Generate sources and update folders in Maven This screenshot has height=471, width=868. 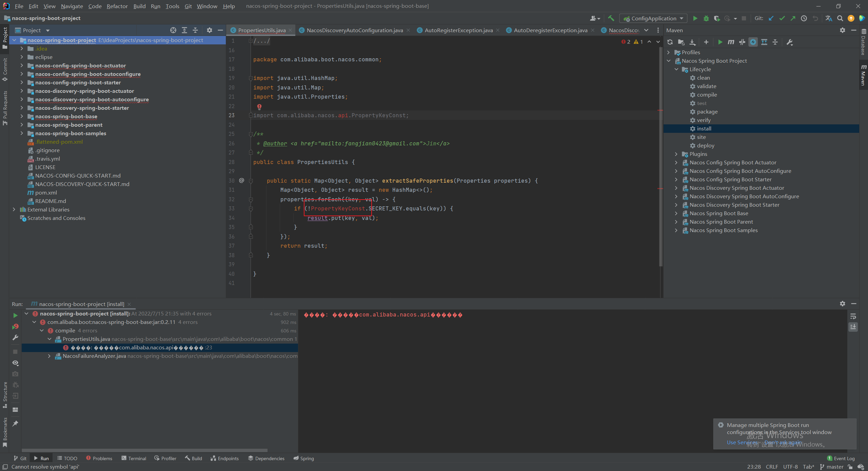point(681,42)
